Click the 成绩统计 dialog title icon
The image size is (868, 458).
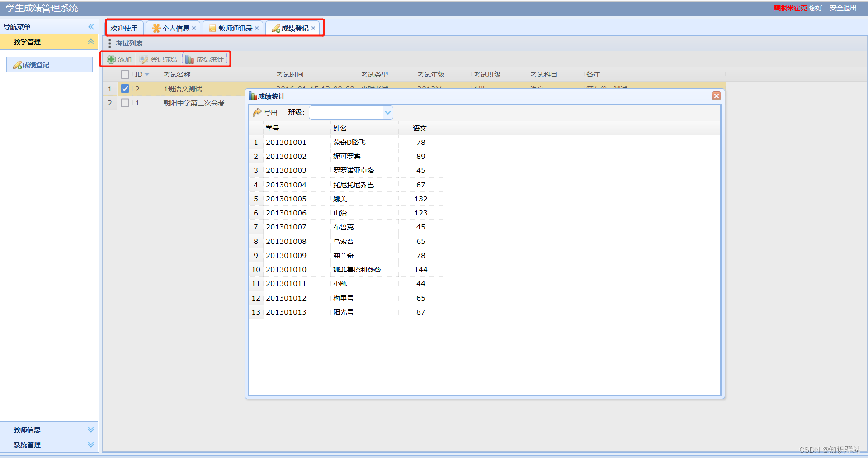(x=253, y=96)
